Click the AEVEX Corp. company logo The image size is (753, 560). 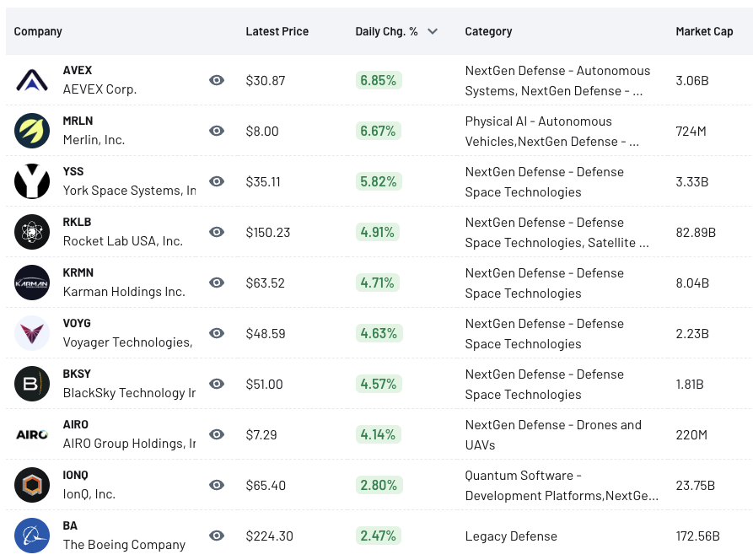click(32, 80)
